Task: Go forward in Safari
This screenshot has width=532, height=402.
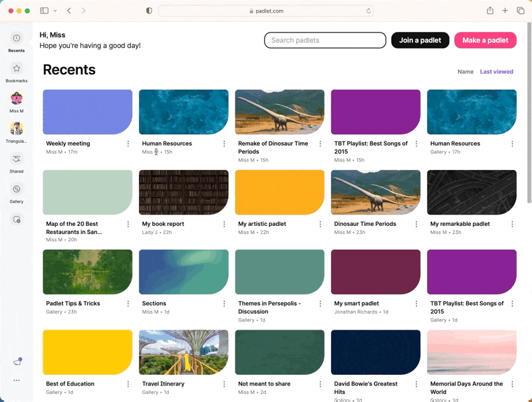Action: tap(84, 11)
